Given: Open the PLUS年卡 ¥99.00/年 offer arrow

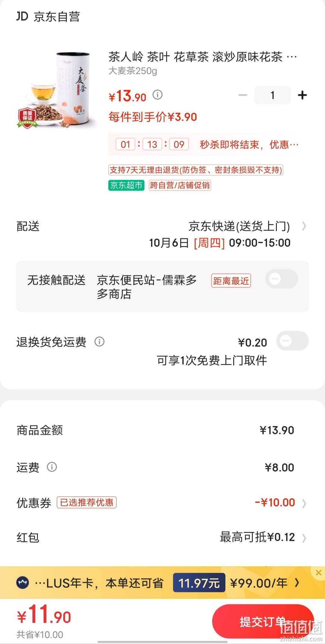Looking at the screenshot, I should (297, 583).
